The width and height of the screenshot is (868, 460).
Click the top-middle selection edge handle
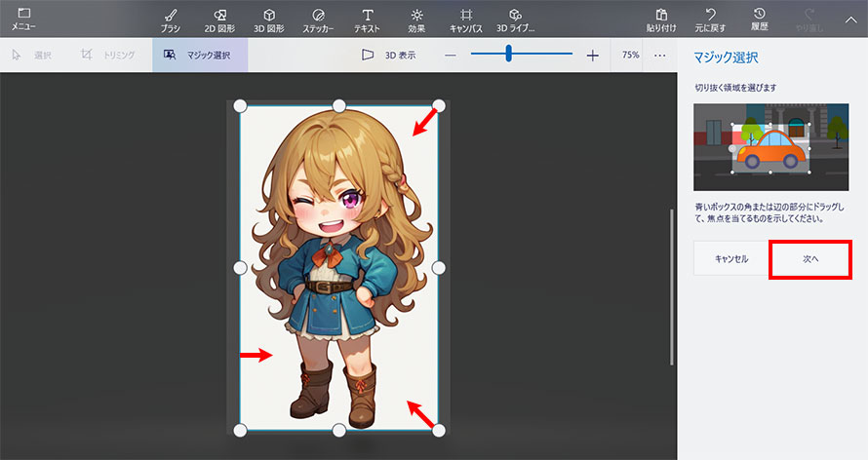pos(338,105)
